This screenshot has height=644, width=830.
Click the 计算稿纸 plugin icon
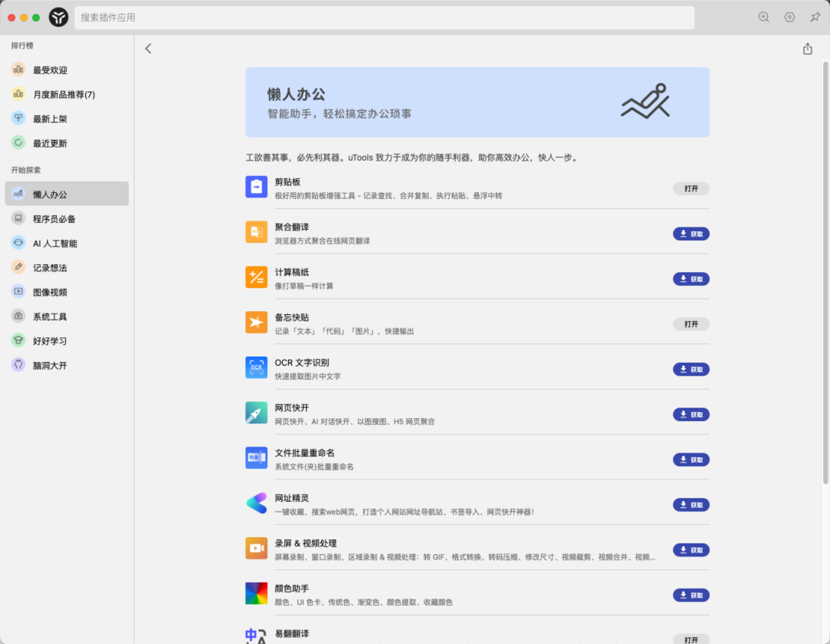pyautogui.click(x=256, y=277)
